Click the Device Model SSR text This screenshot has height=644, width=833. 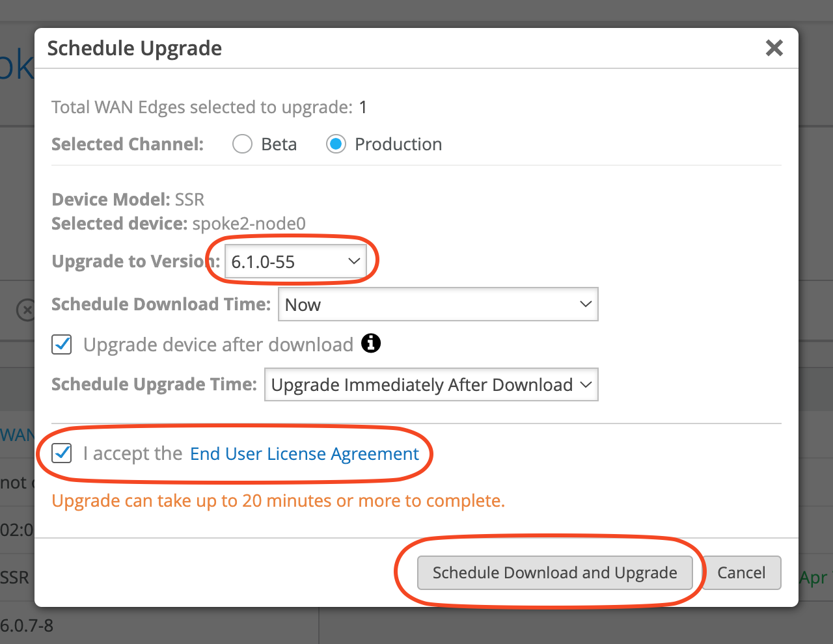point(128,199)
